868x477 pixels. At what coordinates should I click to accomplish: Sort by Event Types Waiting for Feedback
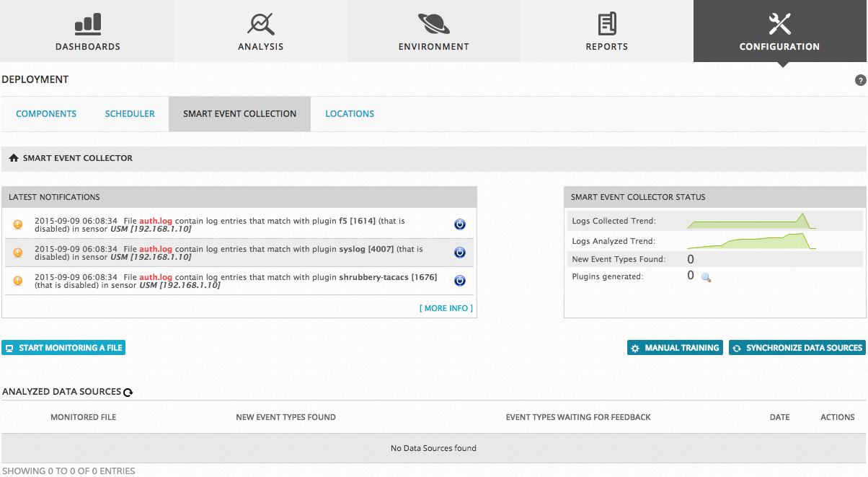[578, 417]
